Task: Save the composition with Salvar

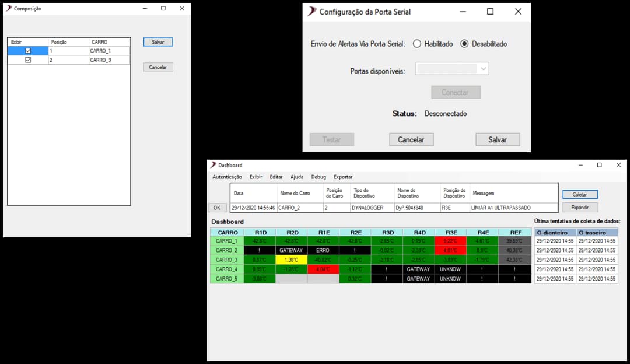Action: coord(157,41)
